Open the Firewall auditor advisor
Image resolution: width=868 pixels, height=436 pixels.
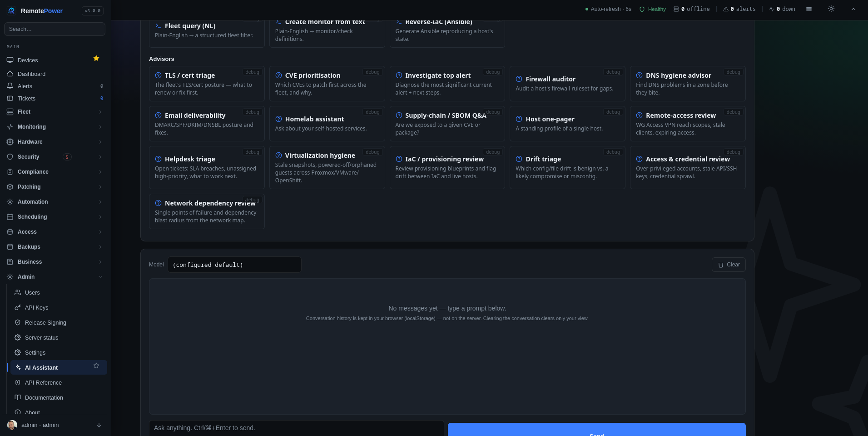point(567,84)
